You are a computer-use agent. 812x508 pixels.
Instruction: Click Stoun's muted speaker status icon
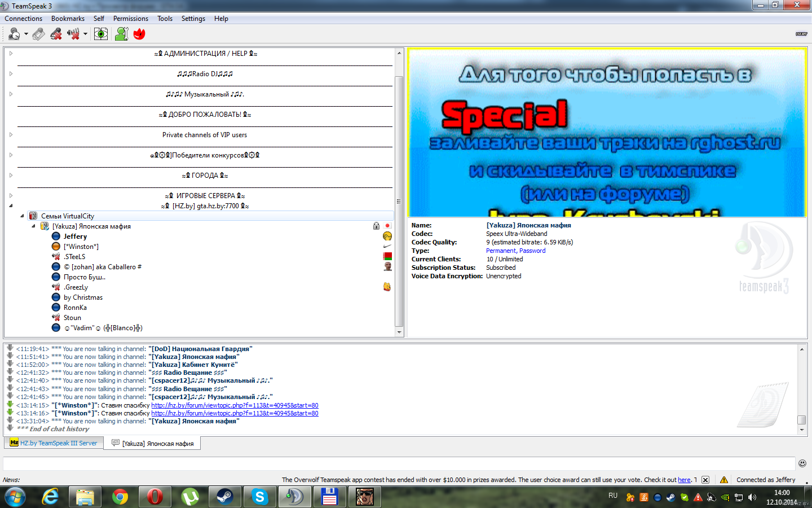coord(56,318)
